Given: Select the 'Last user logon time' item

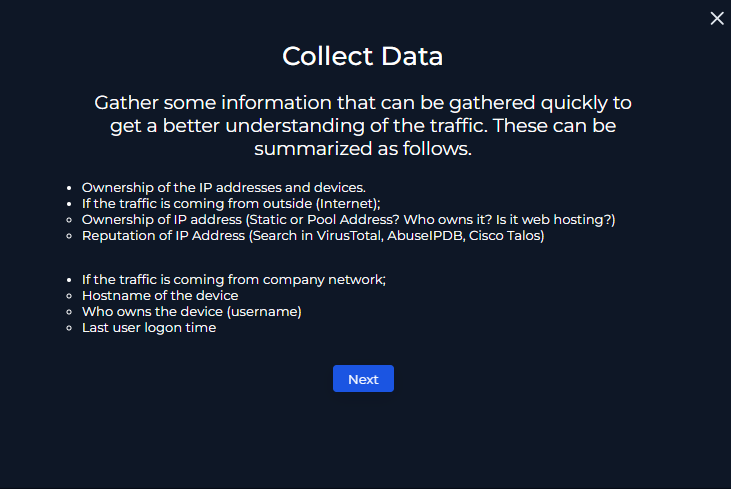Looking at the screenshot, I should (149, 328).
